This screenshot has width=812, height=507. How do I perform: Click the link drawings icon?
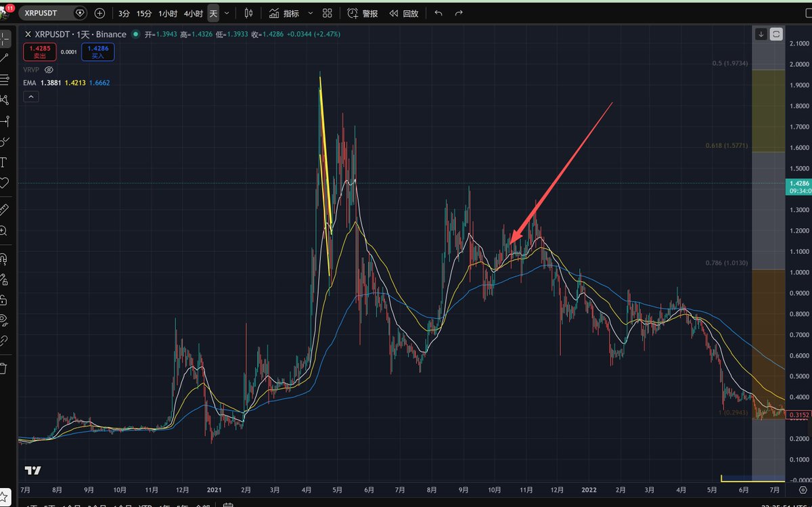[x=4, y=340]
